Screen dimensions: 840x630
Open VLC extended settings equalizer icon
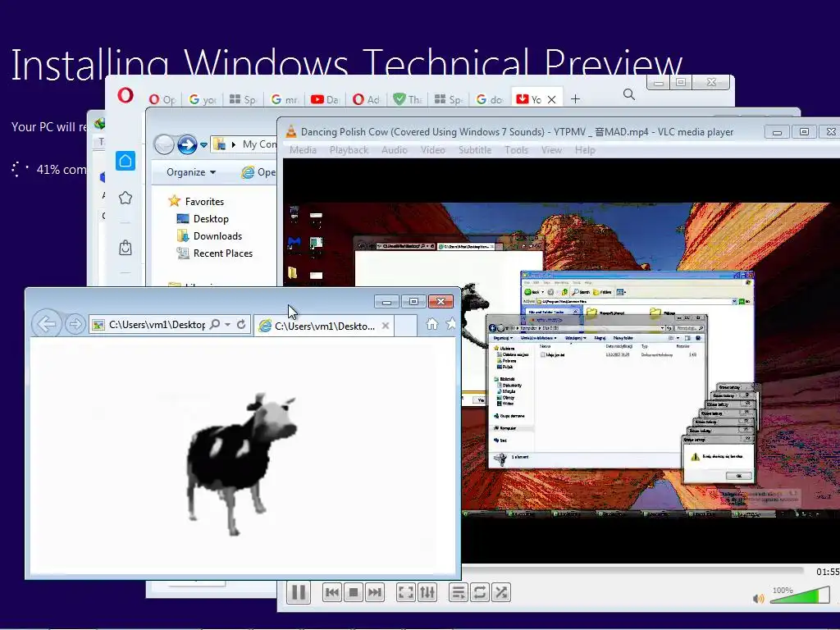coord(427,592)
